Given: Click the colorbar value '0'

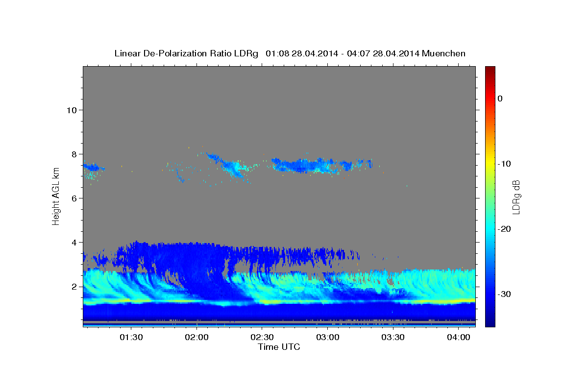Looking at the screenshot, I should (500, 98).
